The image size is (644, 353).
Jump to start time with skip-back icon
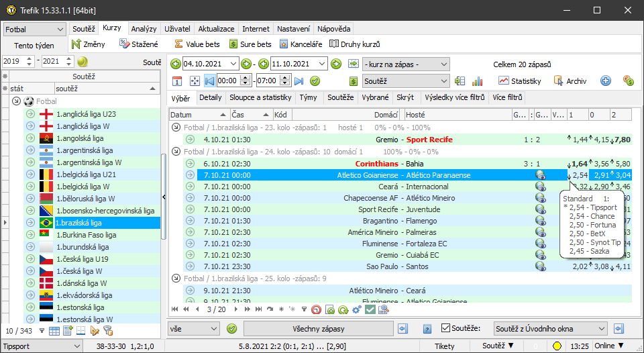209,81
